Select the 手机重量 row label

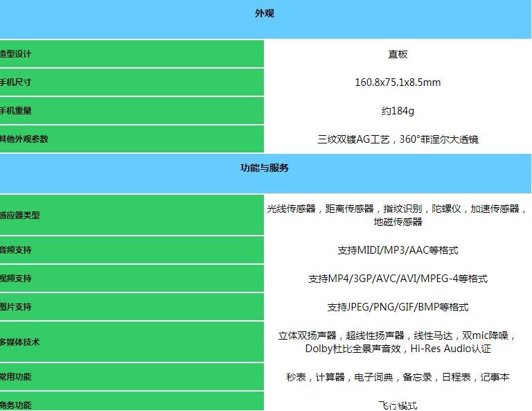coord(16,111)
